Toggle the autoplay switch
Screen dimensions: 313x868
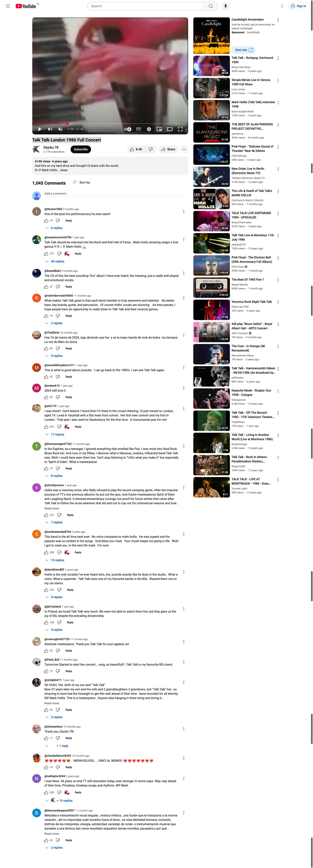(128, 129)
